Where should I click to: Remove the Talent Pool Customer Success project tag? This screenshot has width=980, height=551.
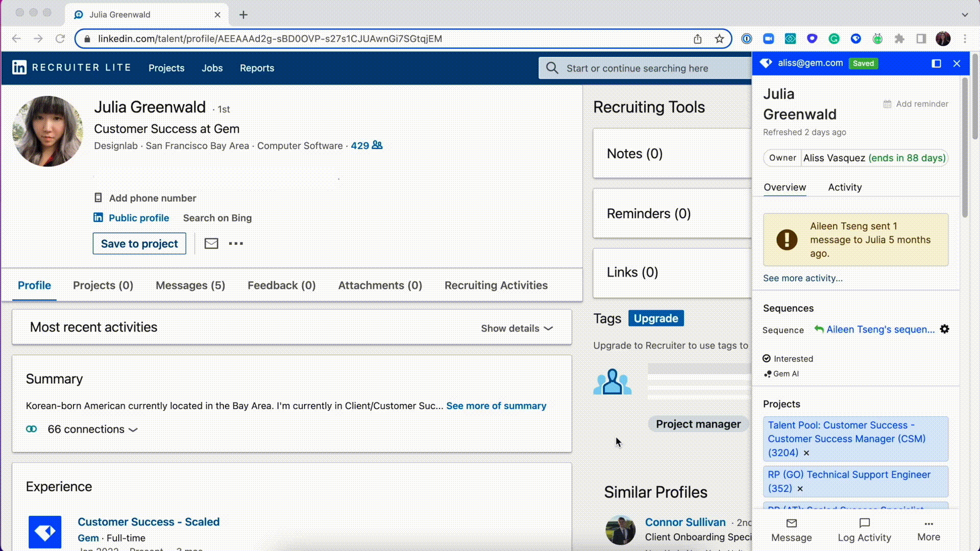click(x=806, y=453)
